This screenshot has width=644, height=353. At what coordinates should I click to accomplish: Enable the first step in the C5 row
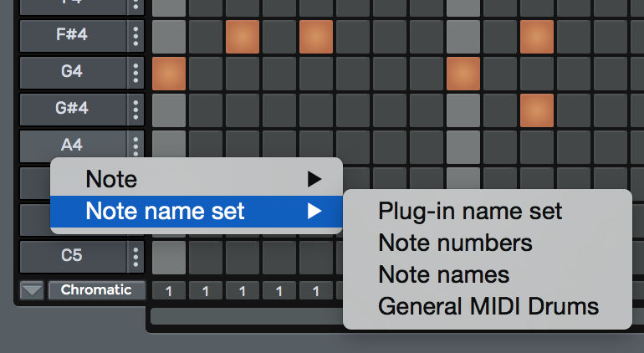[x=169, y=258]
